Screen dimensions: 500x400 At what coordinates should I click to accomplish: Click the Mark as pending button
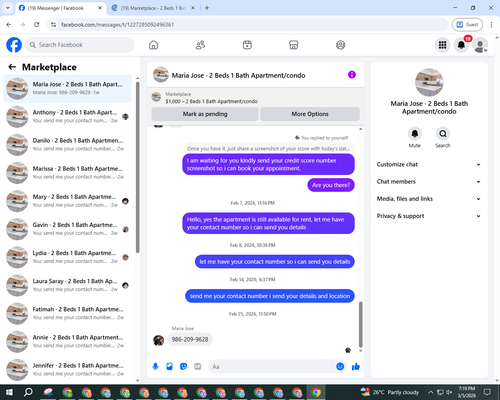coord(205,114)
